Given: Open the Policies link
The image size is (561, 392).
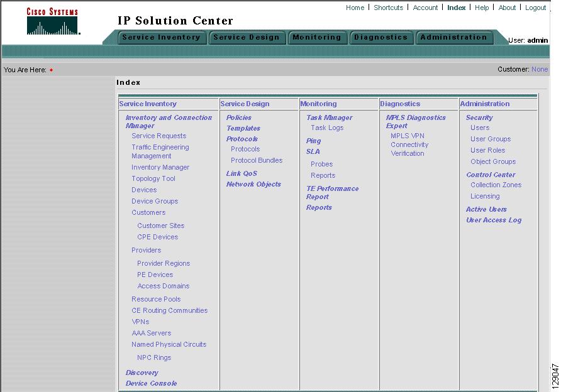Looking at the screenshot, I should tap(238, 117).
